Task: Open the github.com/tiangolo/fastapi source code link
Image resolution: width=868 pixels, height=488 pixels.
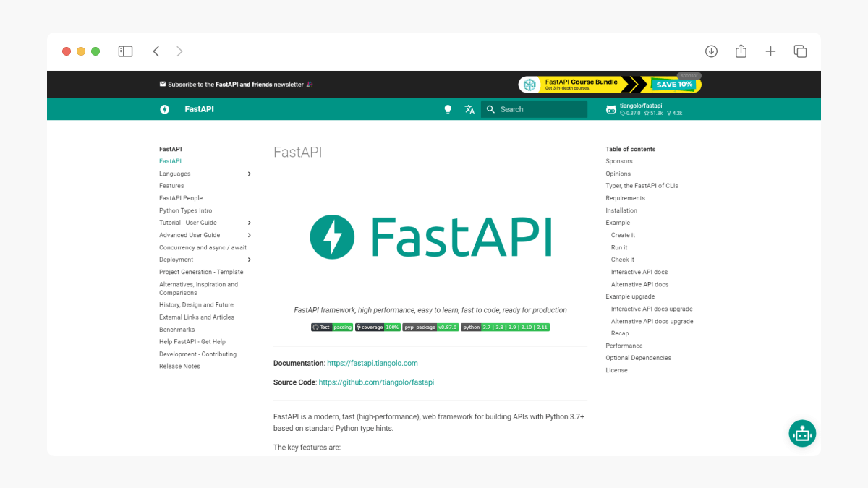Action: pyautogui.click(x=376, y=382)
